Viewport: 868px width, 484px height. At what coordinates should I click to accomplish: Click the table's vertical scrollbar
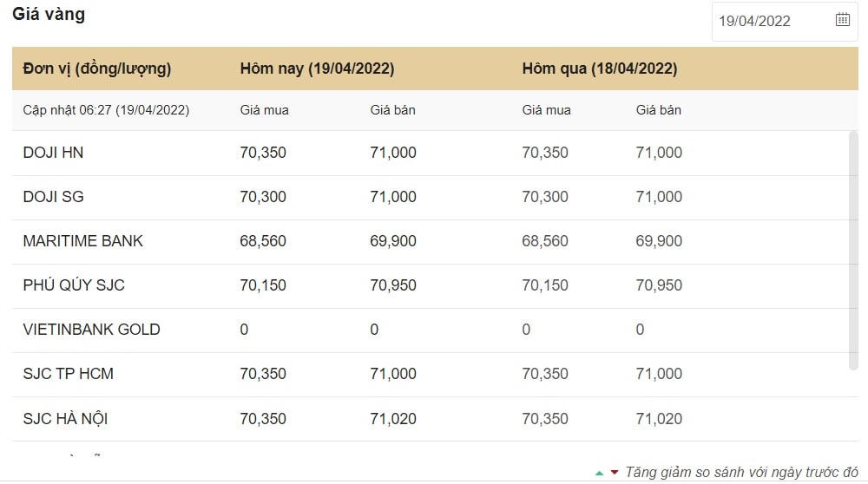click(853, 250)
